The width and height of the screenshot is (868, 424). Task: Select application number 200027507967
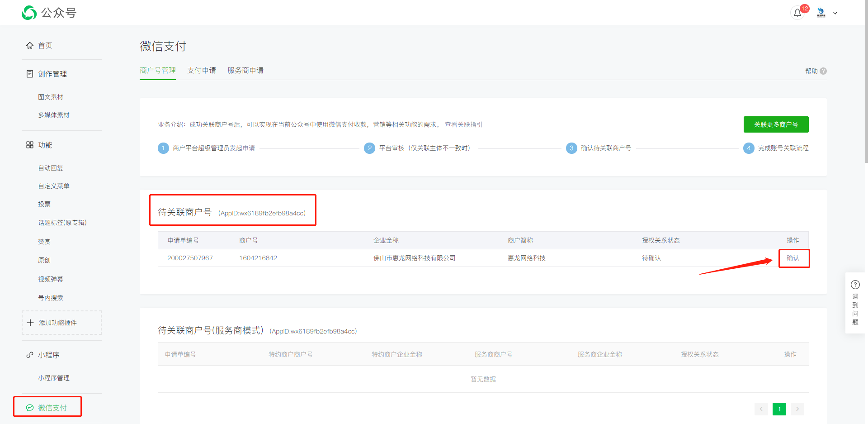[x=190, y=258]
